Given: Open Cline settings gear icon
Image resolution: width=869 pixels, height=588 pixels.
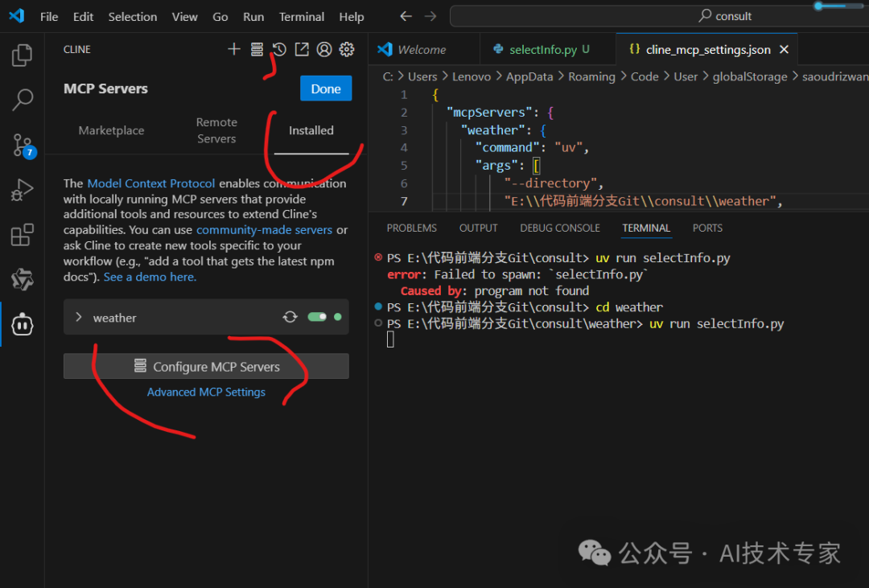Looking at the screenshot, I should click(347, 49).
